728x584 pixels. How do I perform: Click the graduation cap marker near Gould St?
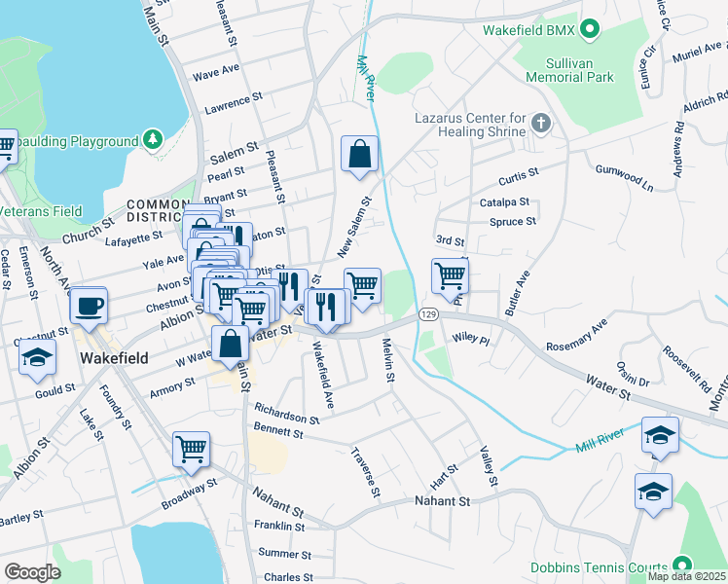click(38, 357)
